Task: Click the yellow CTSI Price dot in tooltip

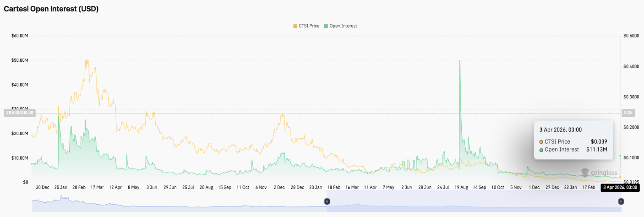Action: click(x=541, y=142)
